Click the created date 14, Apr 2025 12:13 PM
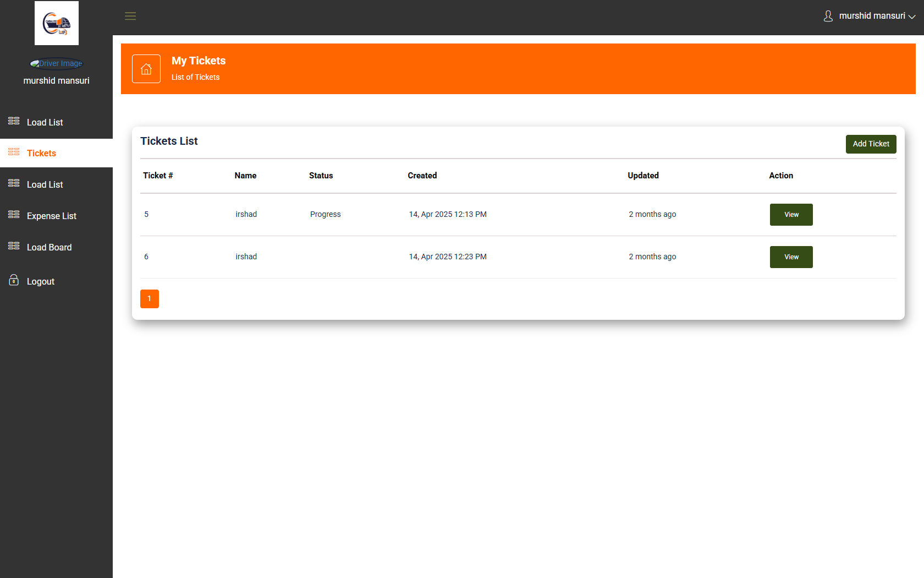The width and height of the screenshot is (924, 578). pos(448,214)
